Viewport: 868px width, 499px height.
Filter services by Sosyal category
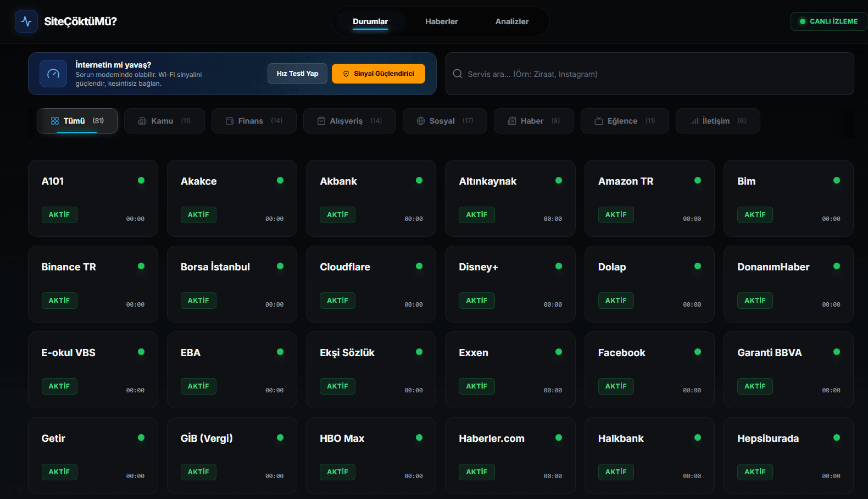click(444, 121)
